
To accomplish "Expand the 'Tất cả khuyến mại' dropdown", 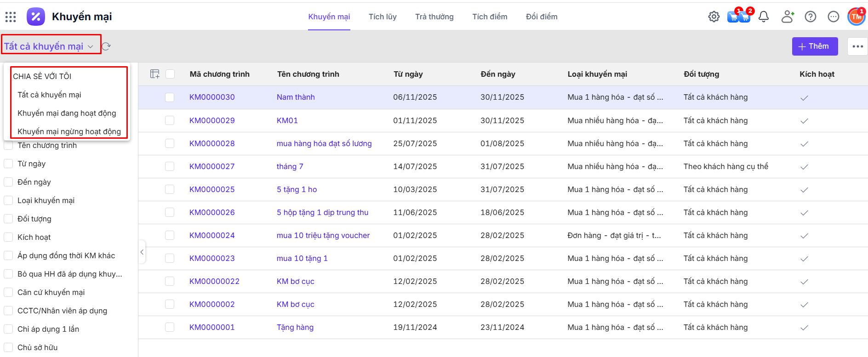I will coord(49,46).
